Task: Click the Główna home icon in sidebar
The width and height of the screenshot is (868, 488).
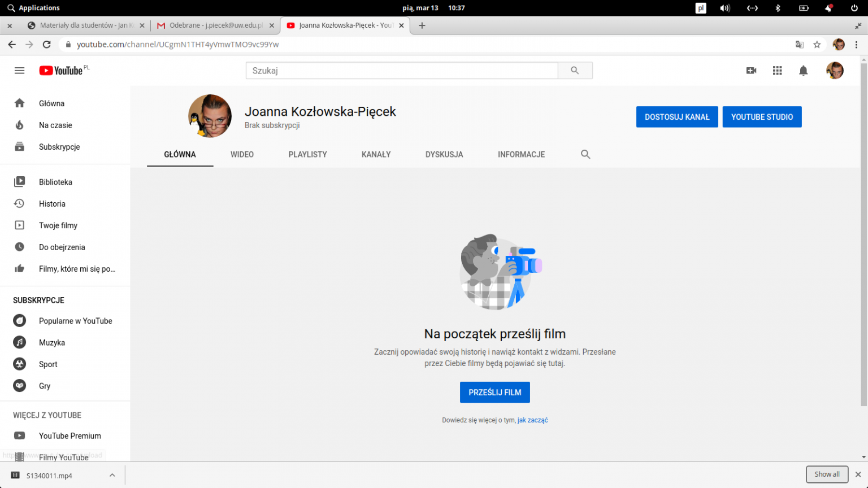Action: 20,103
